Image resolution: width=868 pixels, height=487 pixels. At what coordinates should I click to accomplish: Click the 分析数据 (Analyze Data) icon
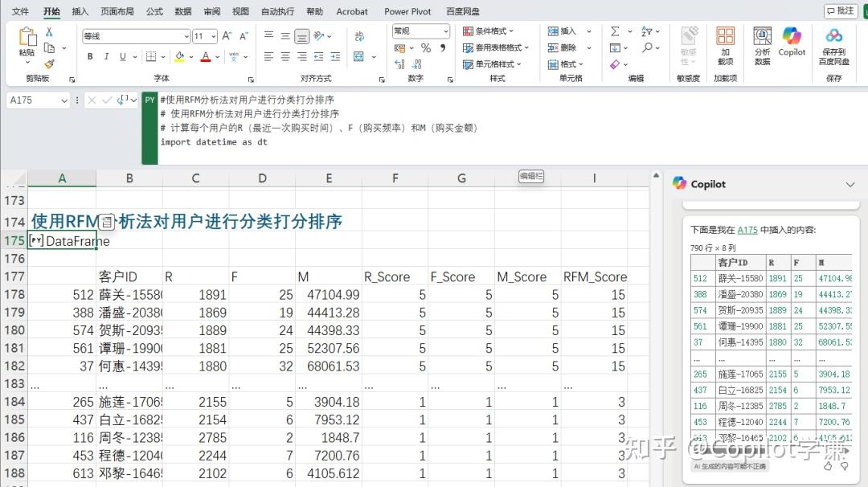tap(761, 45)
